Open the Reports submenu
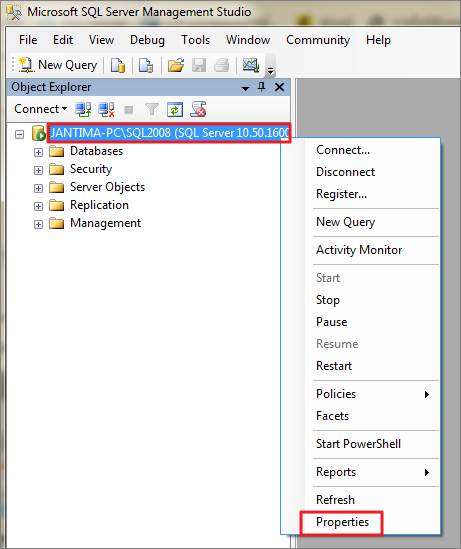This screenshot has width=461, height=549. coord(361,472)
